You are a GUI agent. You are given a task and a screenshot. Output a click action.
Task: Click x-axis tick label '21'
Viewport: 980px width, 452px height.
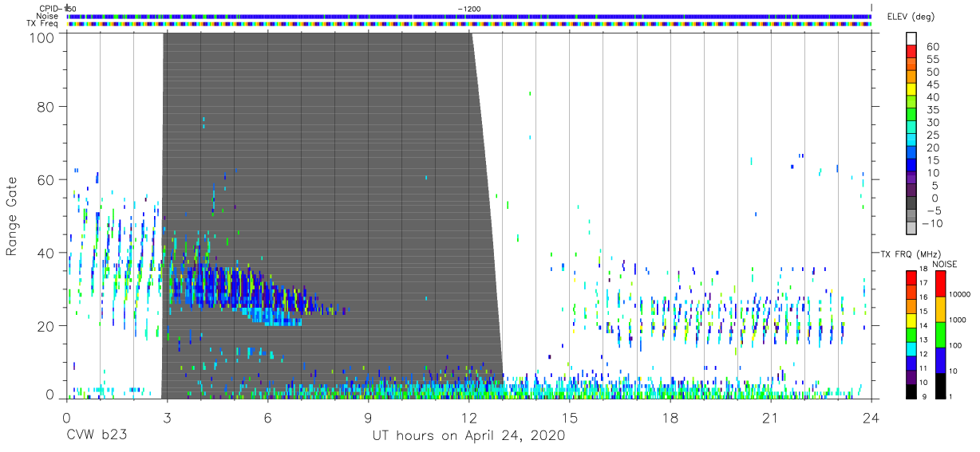pos(771,419)
